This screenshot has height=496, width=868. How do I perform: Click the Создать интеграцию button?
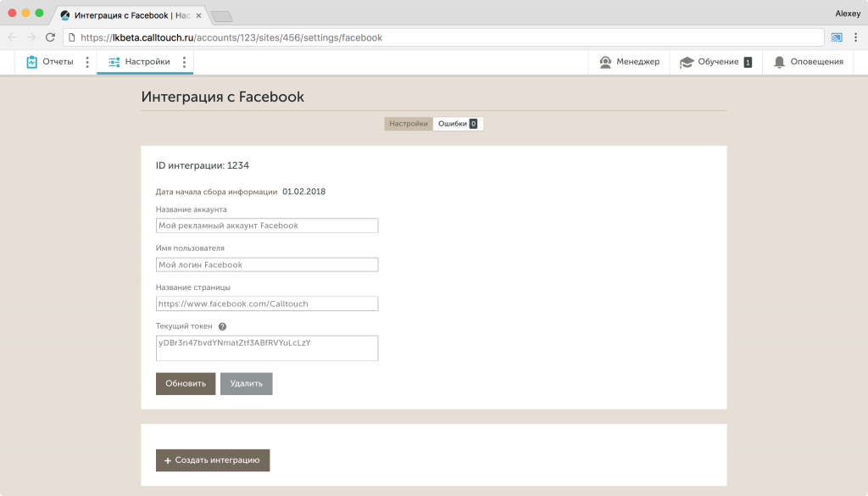pyautogui.click(x=213, y=460)
